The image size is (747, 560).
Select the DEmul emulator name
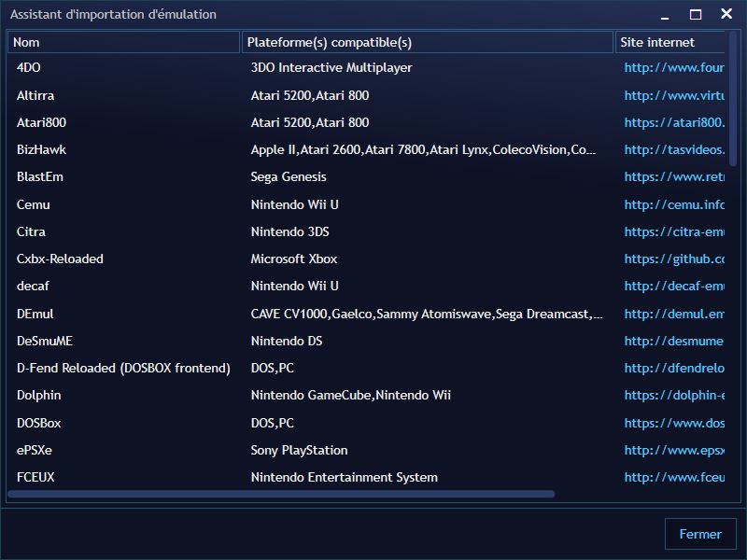[35, 314]
